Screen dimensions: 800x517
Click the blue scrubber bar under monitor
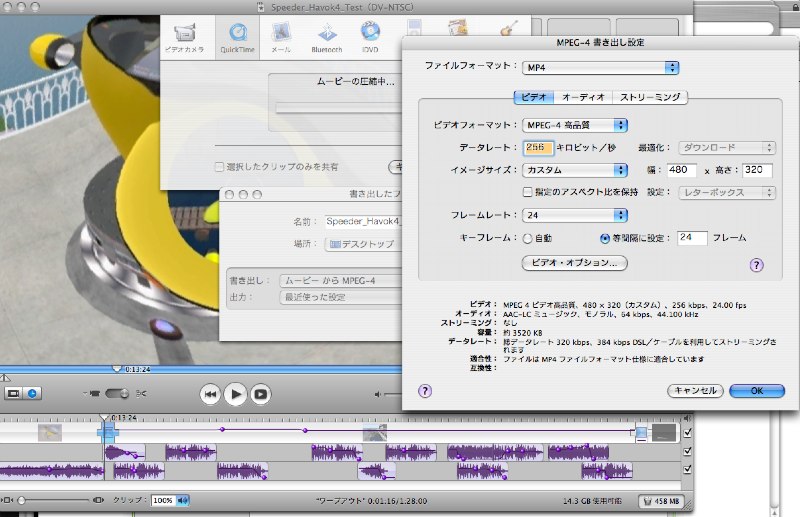pyautogui.click(x=201, y=368)
